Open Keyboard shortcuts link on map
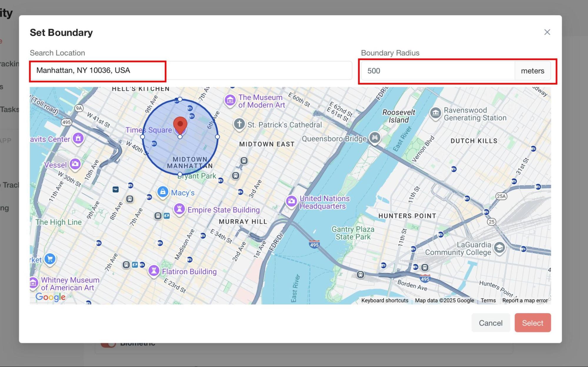This screenshot has height=367, width=588. [x=384, y=300]
